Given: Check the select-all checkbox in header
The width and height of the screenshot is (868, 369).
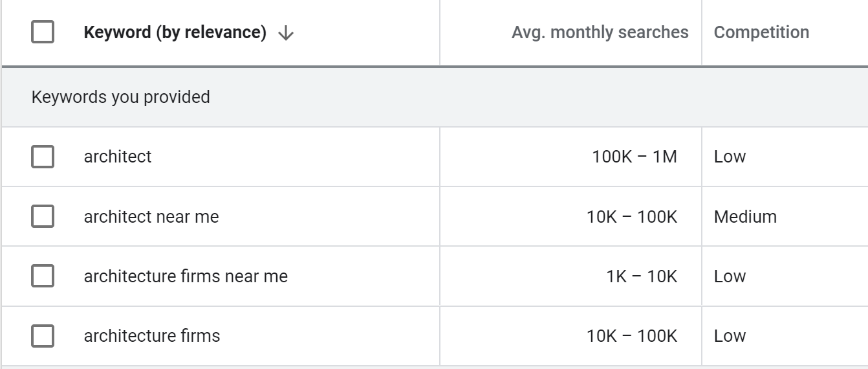Looking at the screenshot, I should coord(43,32).
